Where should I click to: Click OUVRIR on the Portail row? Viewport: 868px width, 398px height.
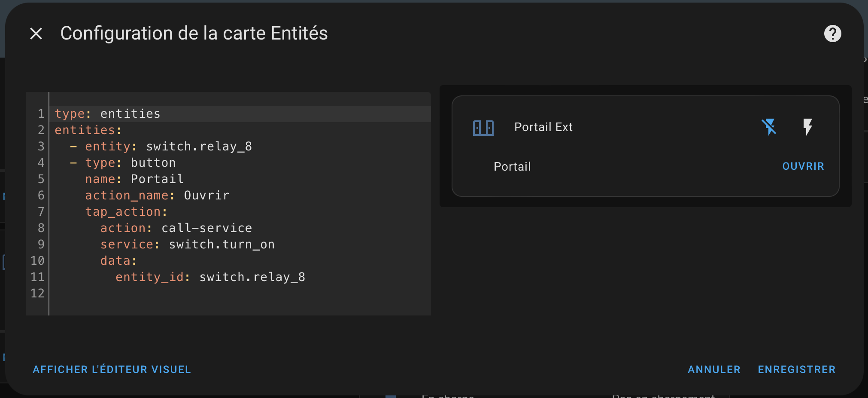(x=803, y=166)
